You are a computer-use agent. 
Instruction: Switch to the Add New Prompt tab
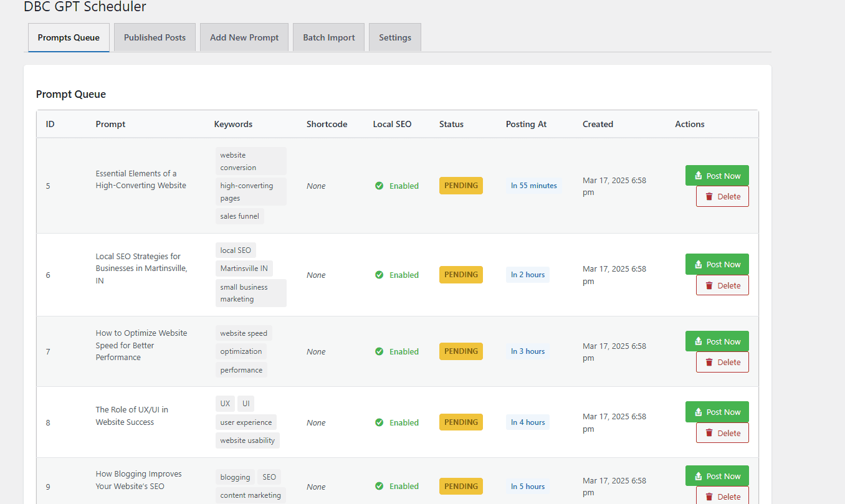(x=244, y=37)
